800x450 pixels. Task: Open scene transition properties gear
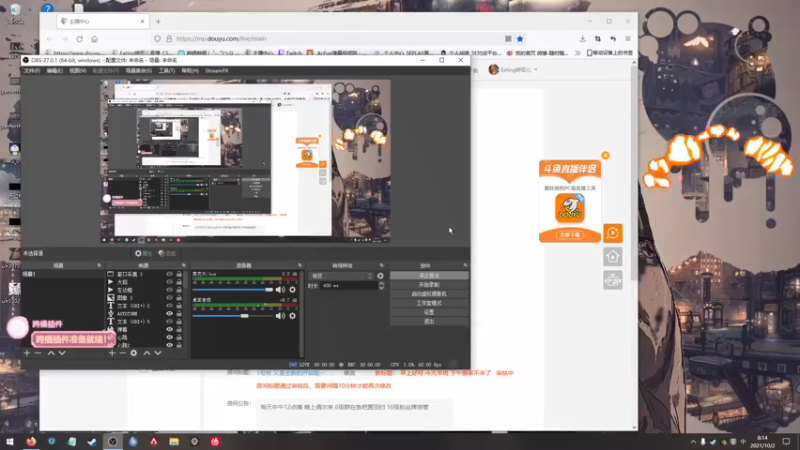pyautogui.click(x=380, y=276)
